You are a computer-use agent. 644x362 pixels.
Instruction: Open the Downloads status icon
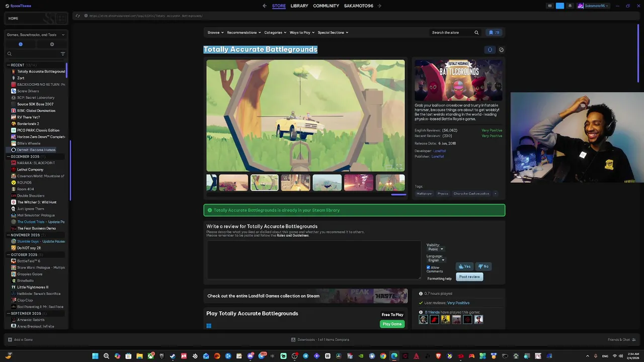(293, 340)
